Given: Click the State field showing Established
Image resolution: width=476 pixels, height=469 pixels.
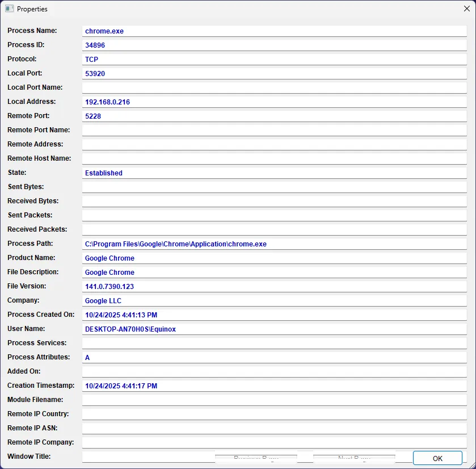Looking at the screenshot, I should (274, 173).
